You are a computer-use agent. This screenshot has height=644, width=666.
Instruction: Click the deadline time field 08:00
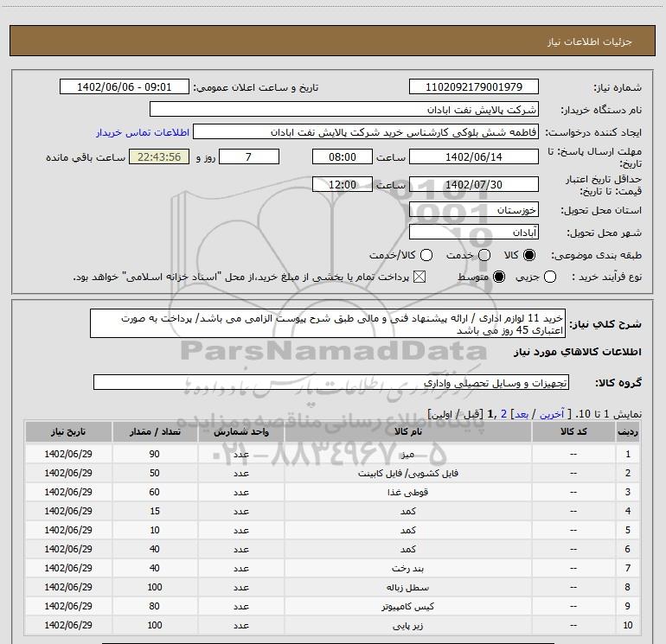pyautogui.click(x=343, y=156)
